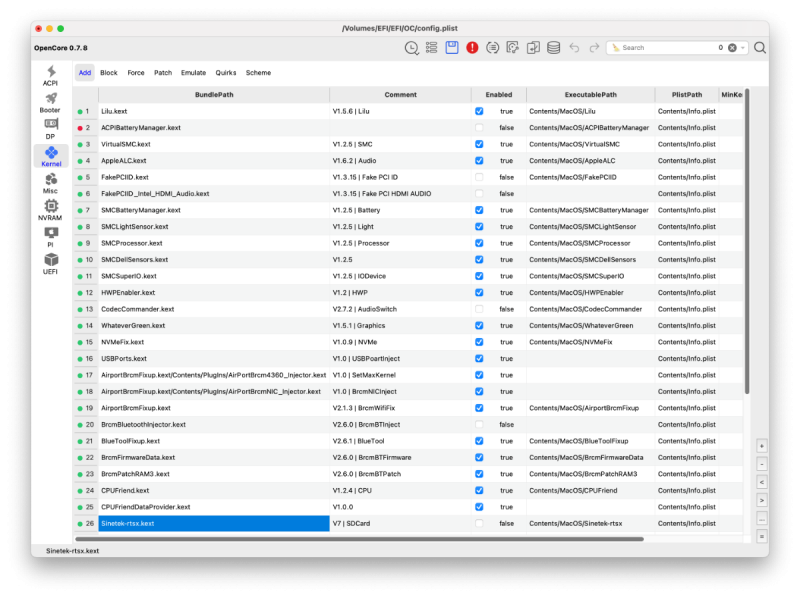Click the Comment column header
Viewport: 800px width, 598px height.
401,95
